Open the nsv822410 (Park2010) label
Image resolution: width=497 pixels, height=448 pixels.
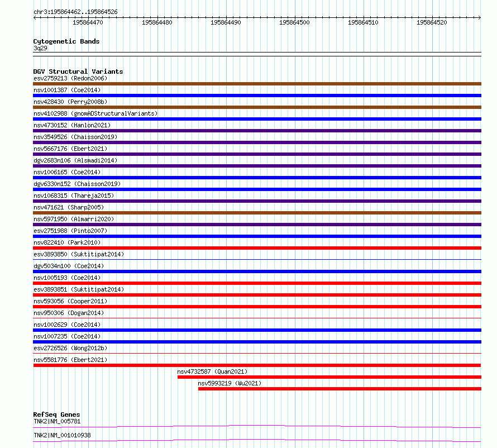(x=67, y=242)
